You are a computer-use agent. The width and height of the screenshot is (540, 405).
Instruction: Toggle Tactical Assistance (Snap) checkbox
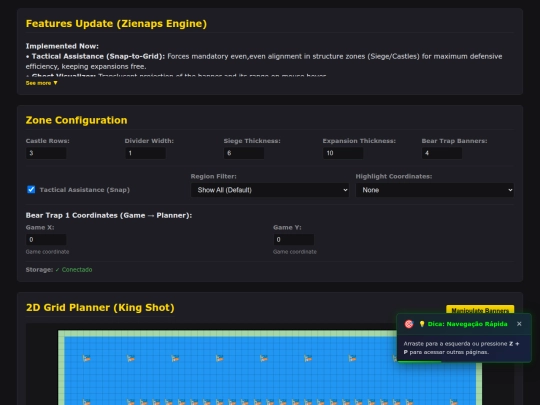[31, 189]
